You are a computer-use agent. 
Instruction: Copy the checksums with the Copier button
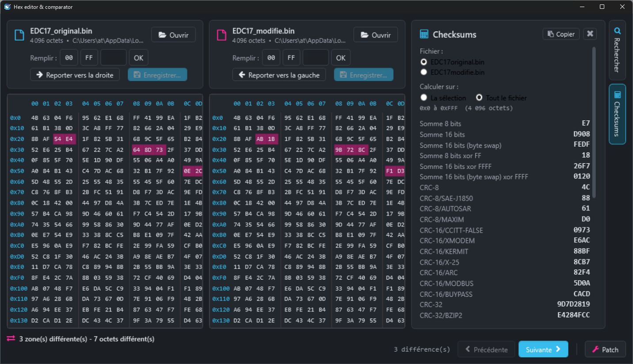coord(561,34)
